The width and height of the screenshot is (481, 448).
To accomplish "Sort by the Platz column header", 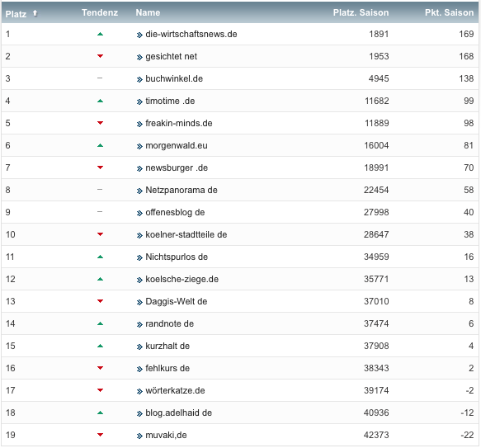I will click(16, 14).
